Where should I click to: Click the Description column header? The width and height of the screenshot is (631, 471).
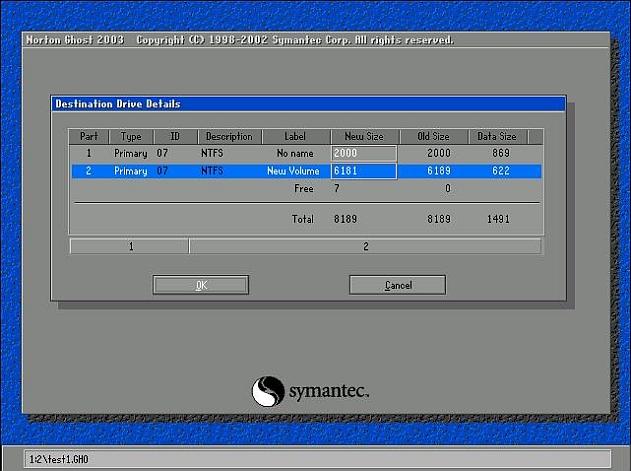click(229, 136)
